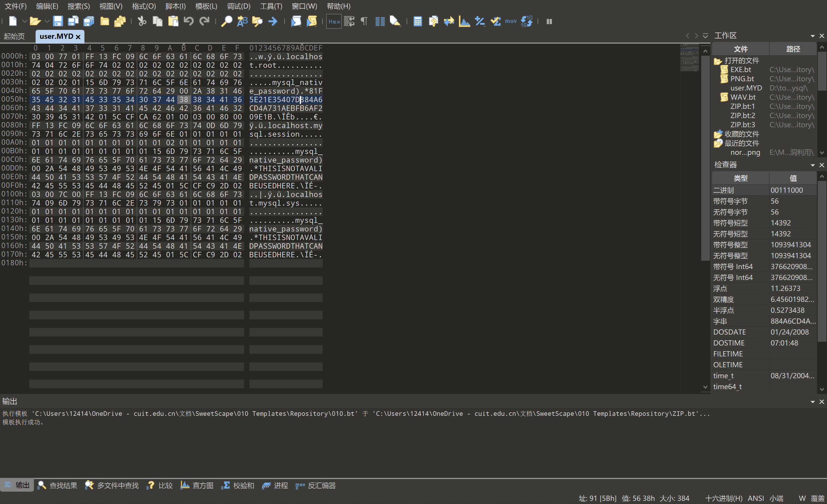Toggle whitespace display pilcrow icon
The width and height of the screenshot is (827, 504).
click(364, 22)
